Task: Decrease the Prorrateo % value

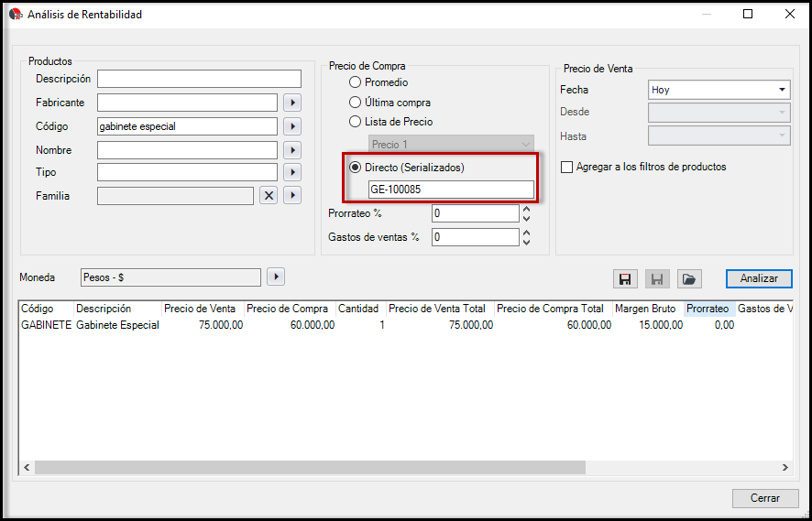Action: [527, 218]
